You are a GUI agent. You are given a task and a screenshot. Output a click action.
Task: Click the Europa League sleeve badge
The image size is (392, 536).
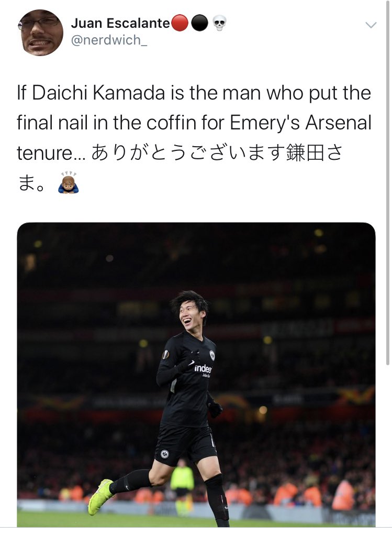click(165, 355)
